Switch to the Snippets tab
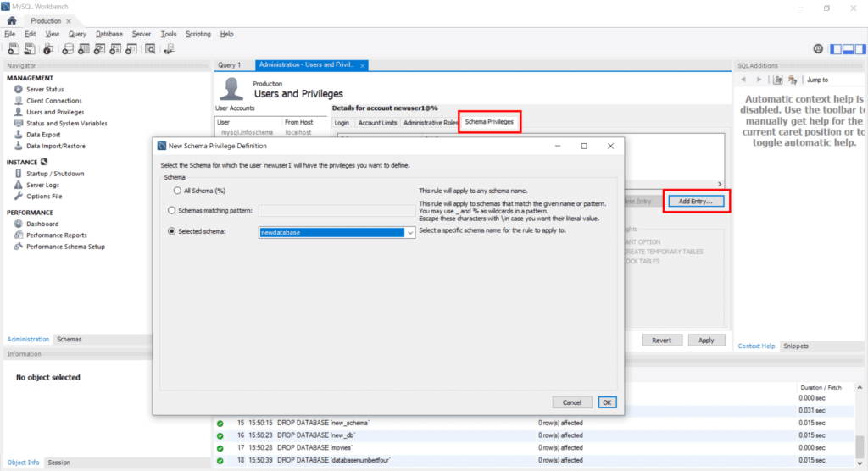Image resolution: width=868 pixels, height=471 pixels. (x=796, y=346)
